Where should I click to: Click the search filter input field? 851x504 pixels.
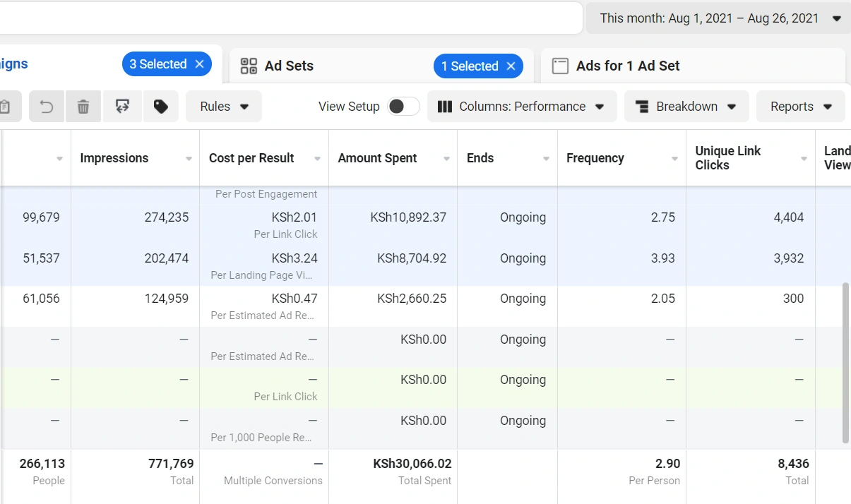click(x=291, y=18)
